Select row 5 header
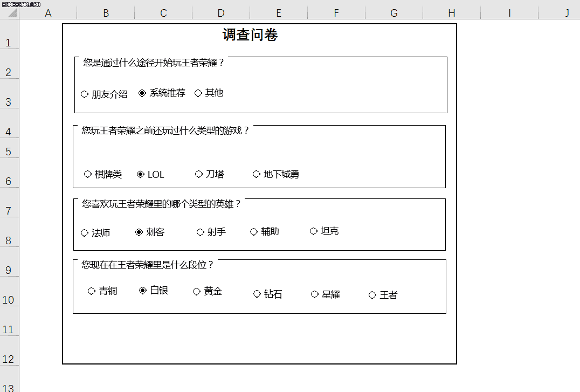 9,151
